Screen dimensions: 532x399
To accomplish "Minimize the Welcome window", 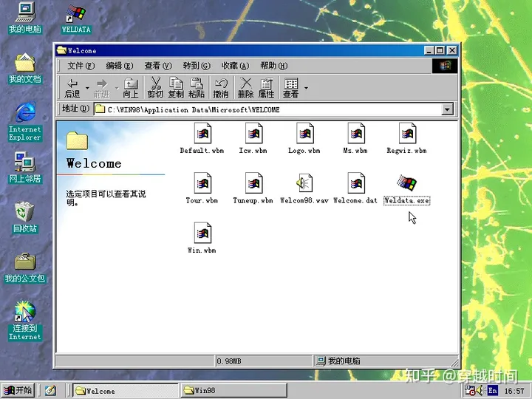I will (x=429, y=50).
